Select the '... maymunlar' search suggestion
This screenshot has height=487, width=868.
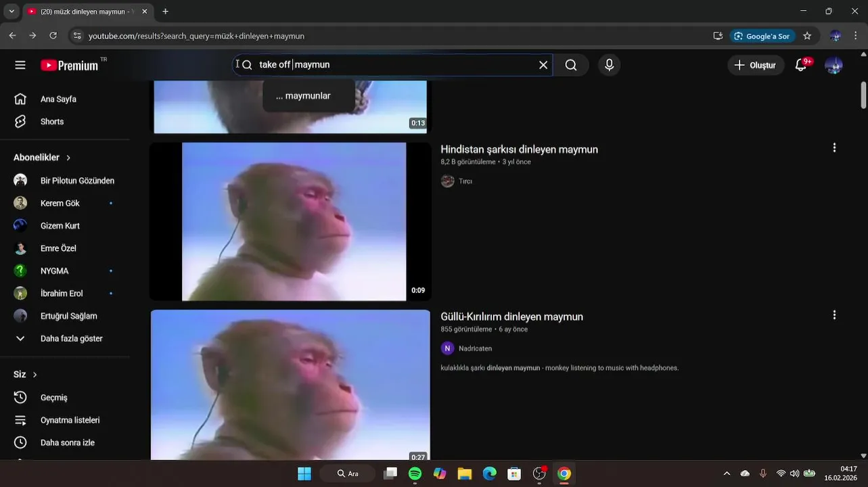pos(309,96)
